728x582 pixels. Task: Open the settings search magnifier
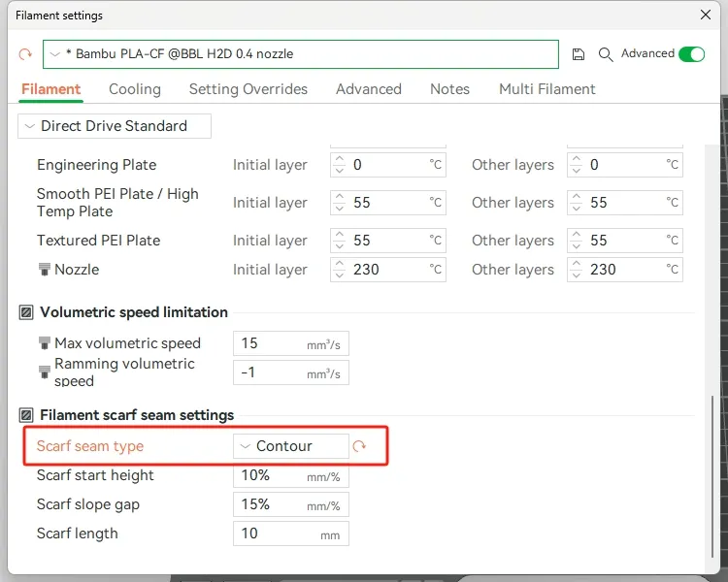(606, 54)
